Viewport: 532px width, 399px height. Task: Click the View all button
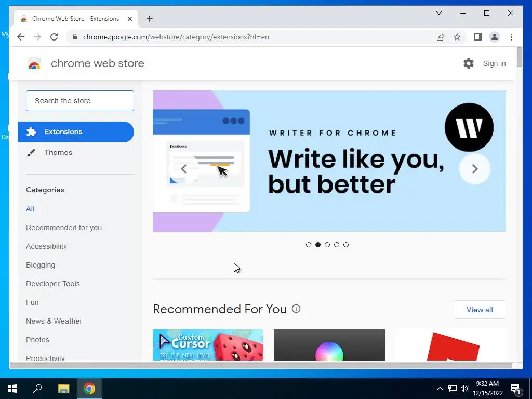480,310
